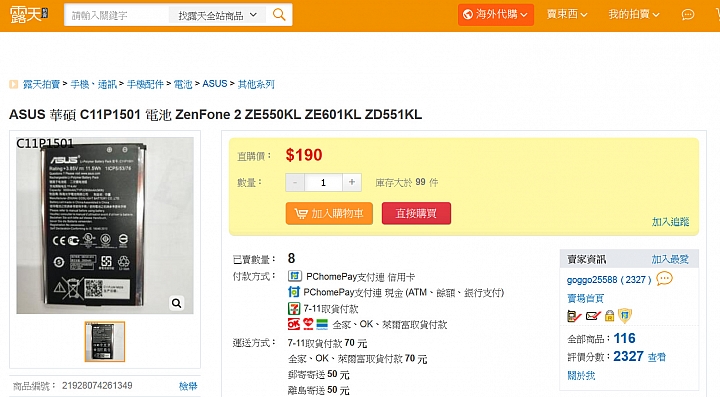Focus the keyword search input field
Screen dimensions: 720x397
pos(117,15)
